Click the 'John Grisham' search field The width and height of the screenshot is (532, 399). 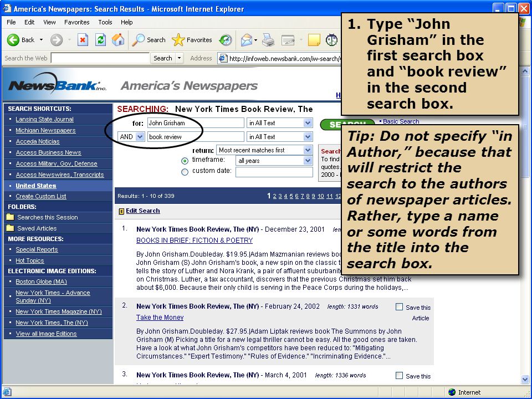click(x=196, y=123)
